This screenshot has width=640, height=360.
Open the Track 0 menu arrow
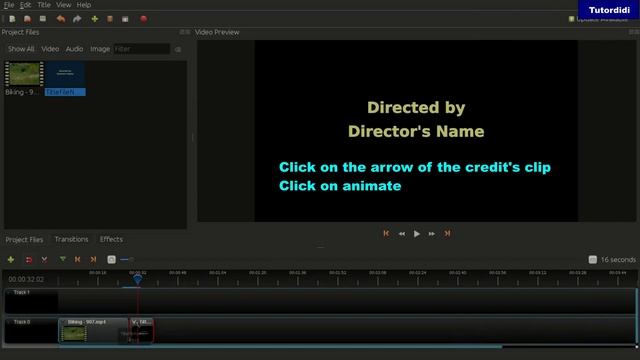coord(9,322)
